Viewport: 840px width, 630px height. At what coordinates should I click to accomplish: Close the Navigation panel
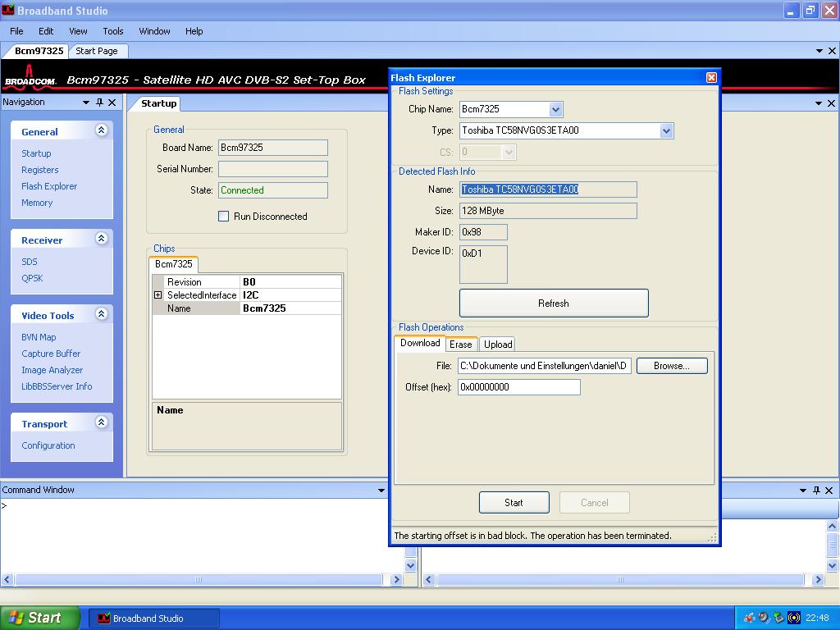coord(113,103)
